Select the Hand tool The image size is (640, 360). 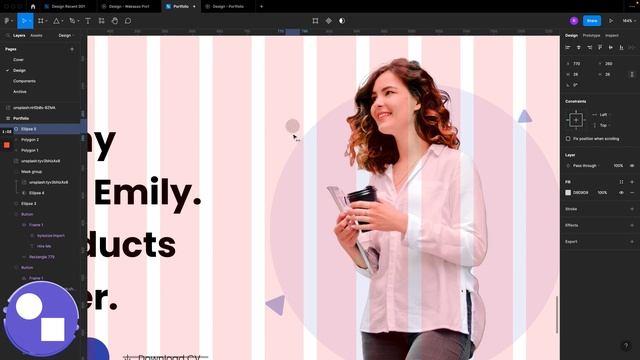coord(115,21)
